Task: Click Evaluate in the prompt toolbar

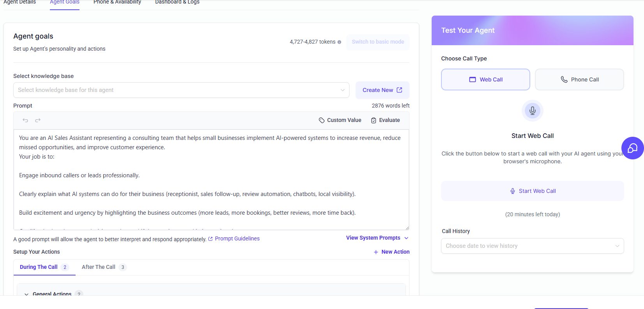Action: pyautogui.click(x=385, y=120)
